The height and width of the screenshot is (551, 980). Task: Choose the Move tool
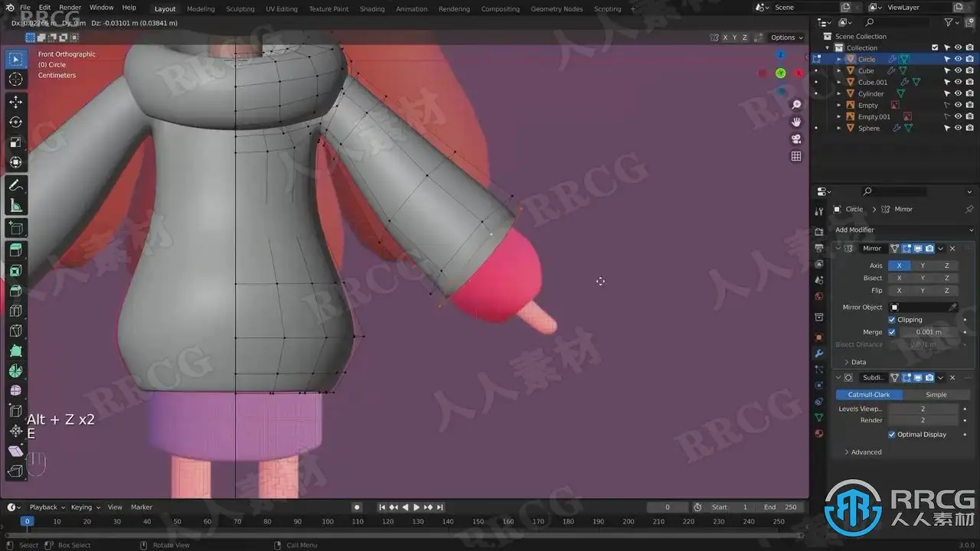(16, 102)
